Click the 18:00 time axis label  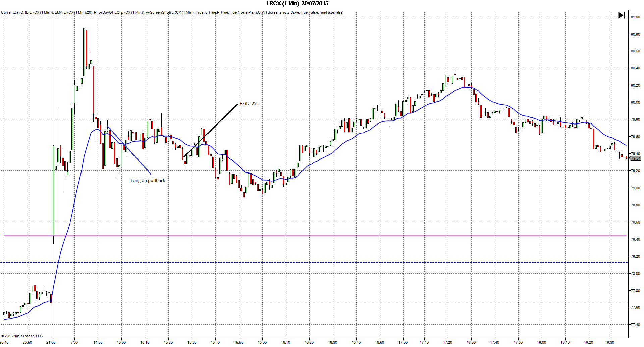pyautogui.click(x=542, y=342)
